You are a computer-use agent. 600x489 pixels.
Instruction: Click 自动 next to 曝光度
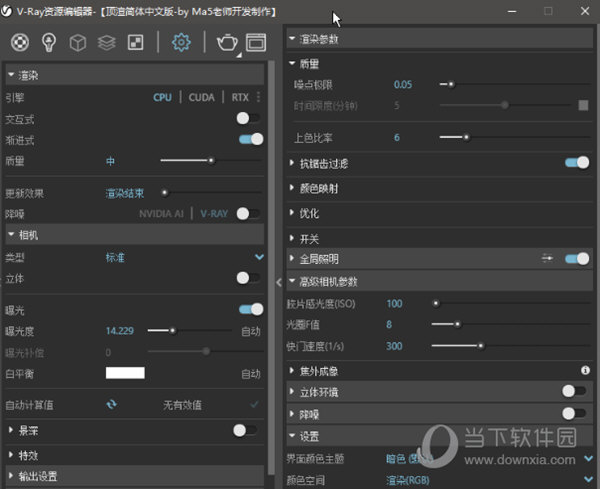pos(251,331)
